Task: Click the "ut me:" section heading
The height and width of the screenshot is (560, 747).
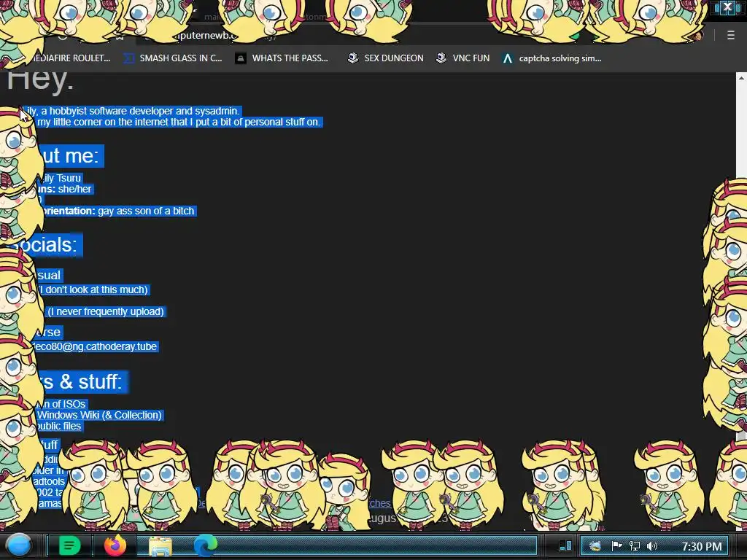Action: click(71, 156)
